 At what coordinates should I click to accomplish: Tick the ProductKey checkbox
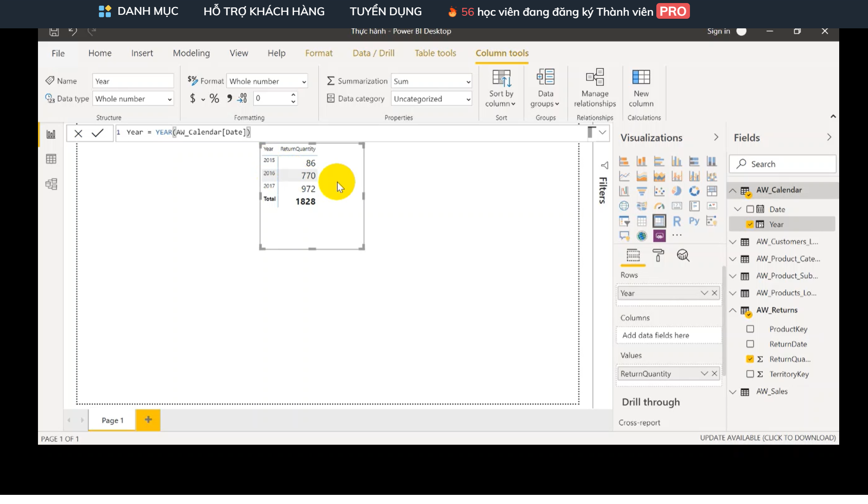[x=750, y=329]
